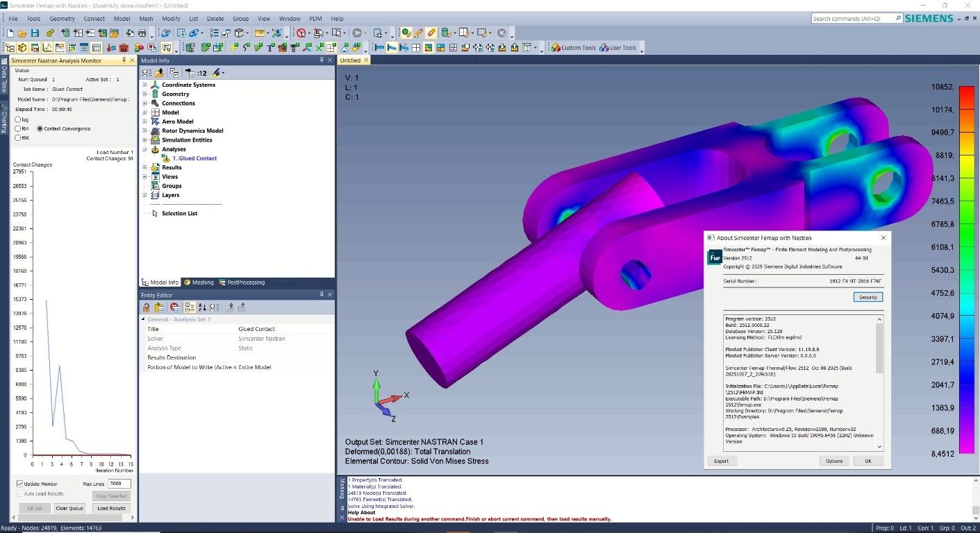Click the Max Lines input field
980x533 pixels.
119,484
